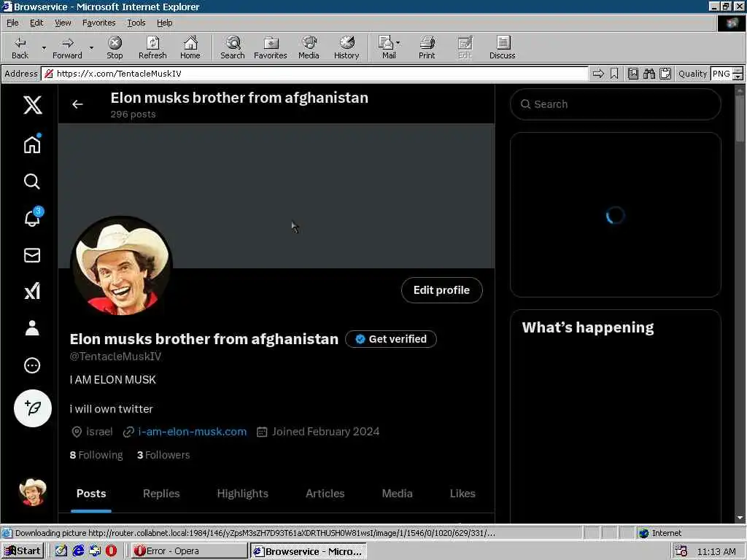Click the page vertical scrollbar thumb

(740, 118)
